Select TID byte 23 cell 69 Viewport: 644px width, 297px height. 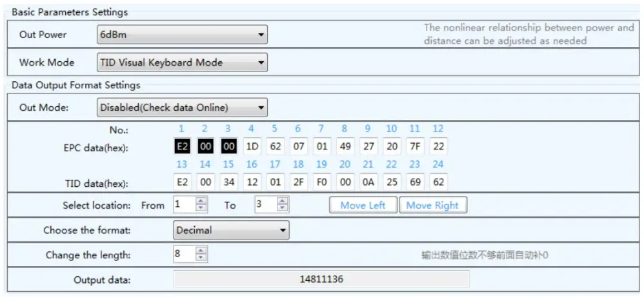click(415, 182)
